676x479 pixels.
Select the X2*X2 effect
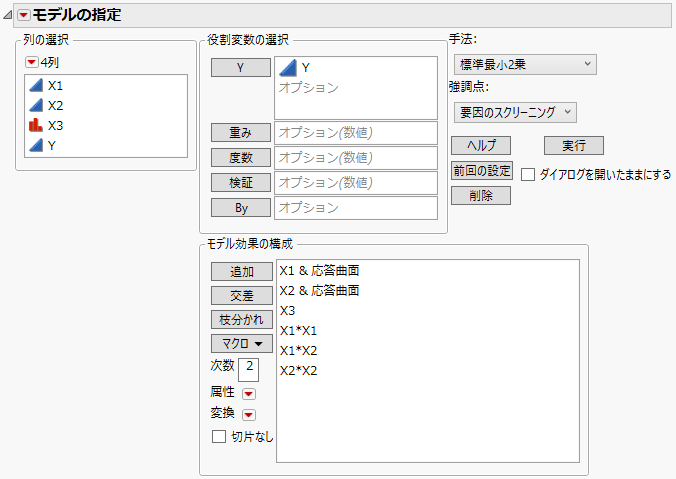tap(298, 370)
